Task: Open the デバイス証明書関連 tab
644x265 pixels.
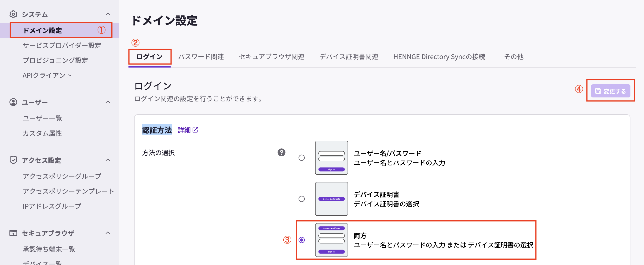Action: [349, 57]
